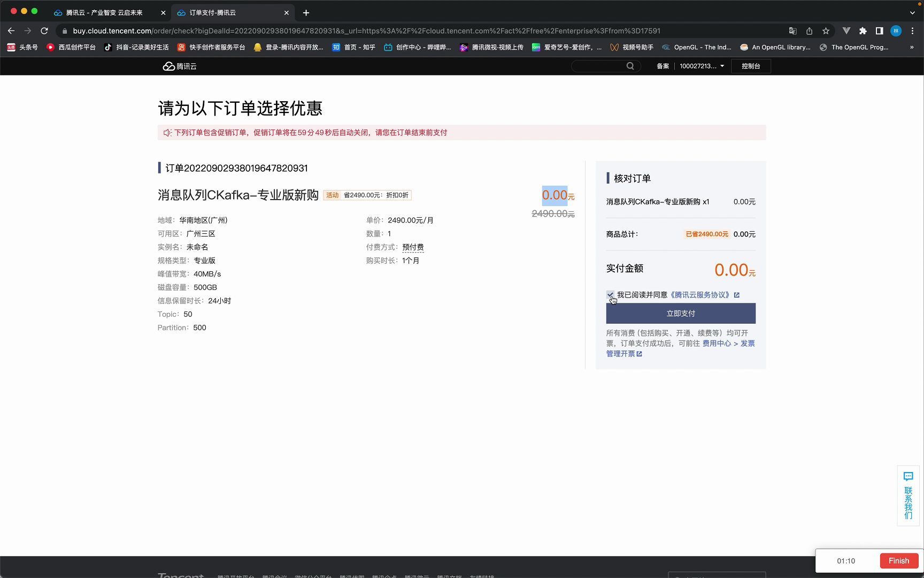This screenshot has height=578, width=924.
Task: Open a new browser tab
Action: point(306,13)
